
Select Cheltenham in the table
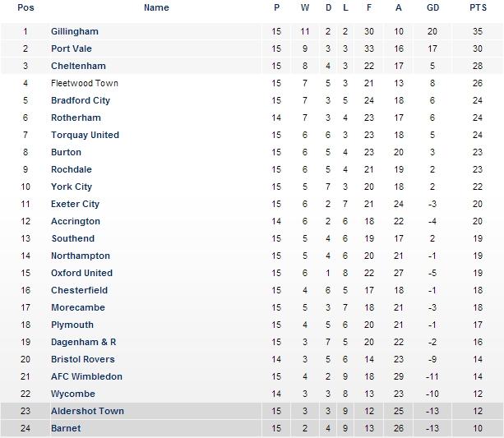click(x=78, y=66)
